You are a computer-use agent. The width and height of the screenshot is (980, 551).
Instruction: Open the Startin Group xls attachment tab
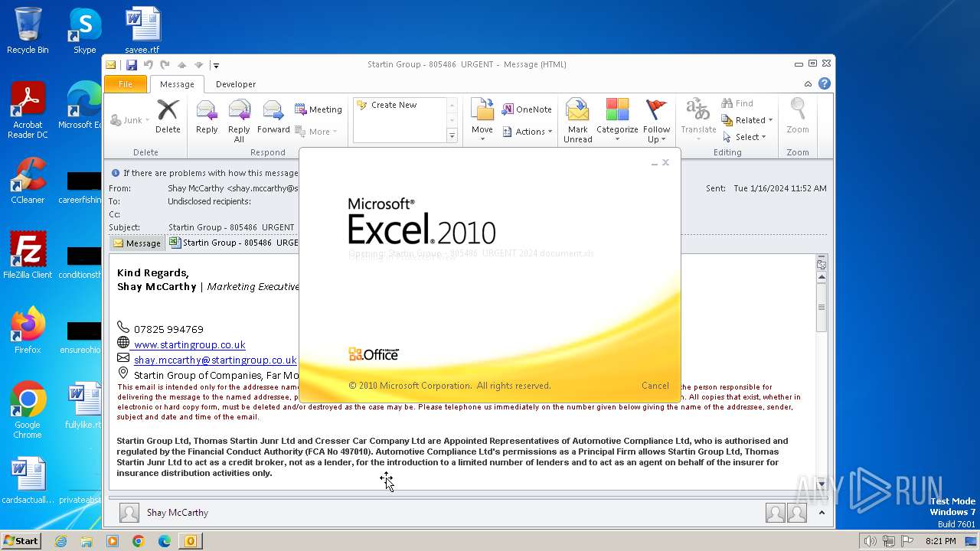pyautogui.click(x=233, y=243)
